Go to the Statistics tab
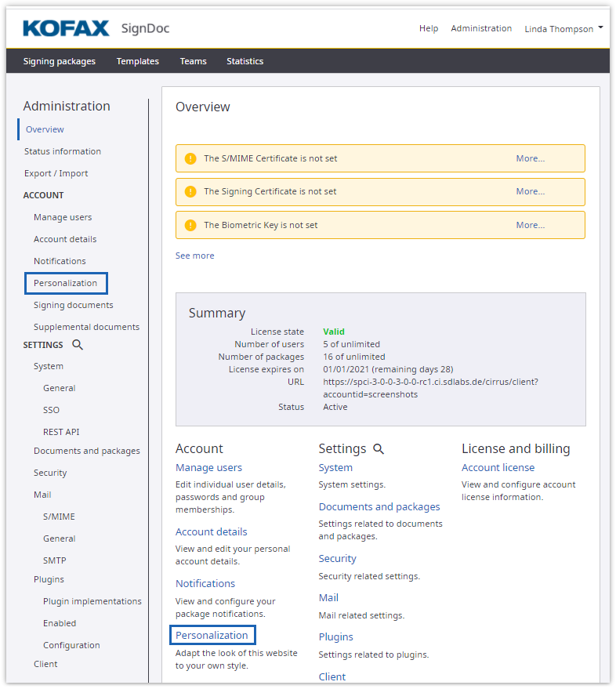Screen dimensions: 616x689 pyautogui.click(x=245, y=61)
